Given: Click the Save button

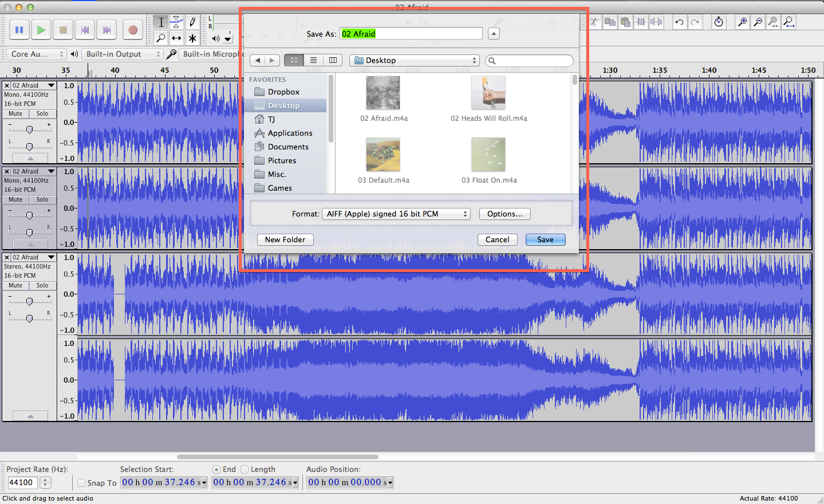Looking at the screenshot, I should coord(545,239).
